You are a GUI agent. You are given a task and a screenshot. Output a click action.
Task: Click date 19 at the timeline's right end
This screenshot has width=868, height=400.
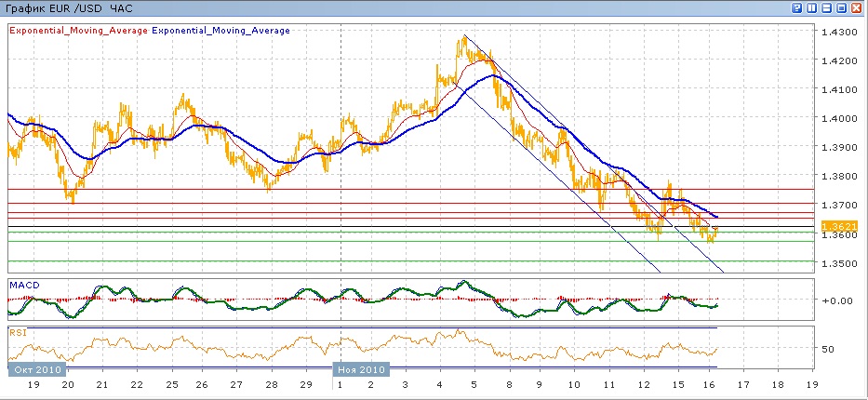tap(810, 383)
